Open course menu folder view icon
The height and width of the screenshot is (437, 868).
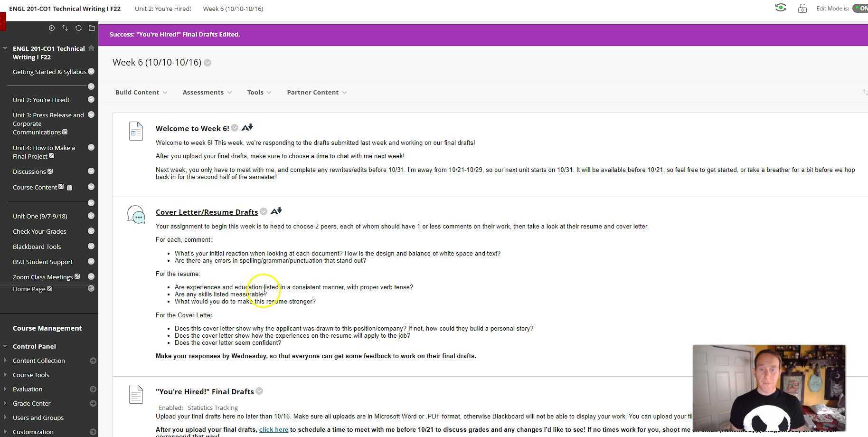92,28
